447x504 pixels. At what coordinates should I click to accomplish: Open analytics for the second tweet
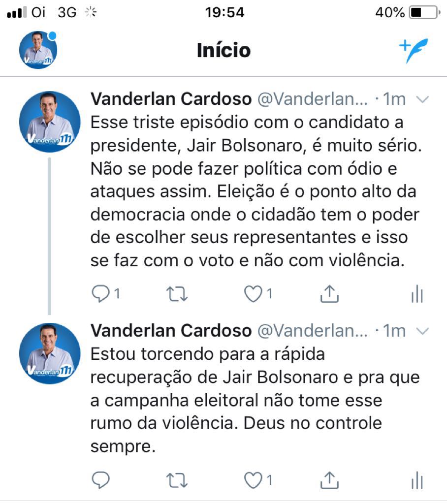click(x=416, y=480)
